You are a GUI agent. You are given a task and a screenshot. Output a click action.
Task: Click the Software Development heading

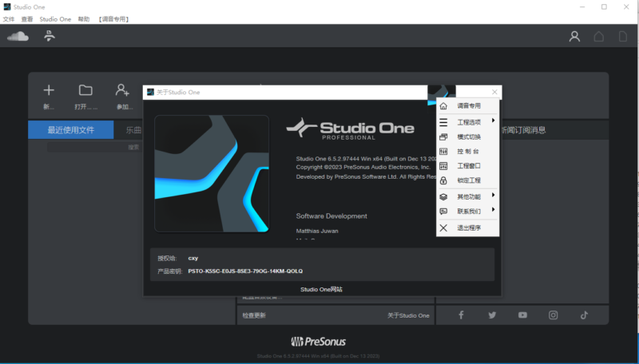tap(331, 216)
